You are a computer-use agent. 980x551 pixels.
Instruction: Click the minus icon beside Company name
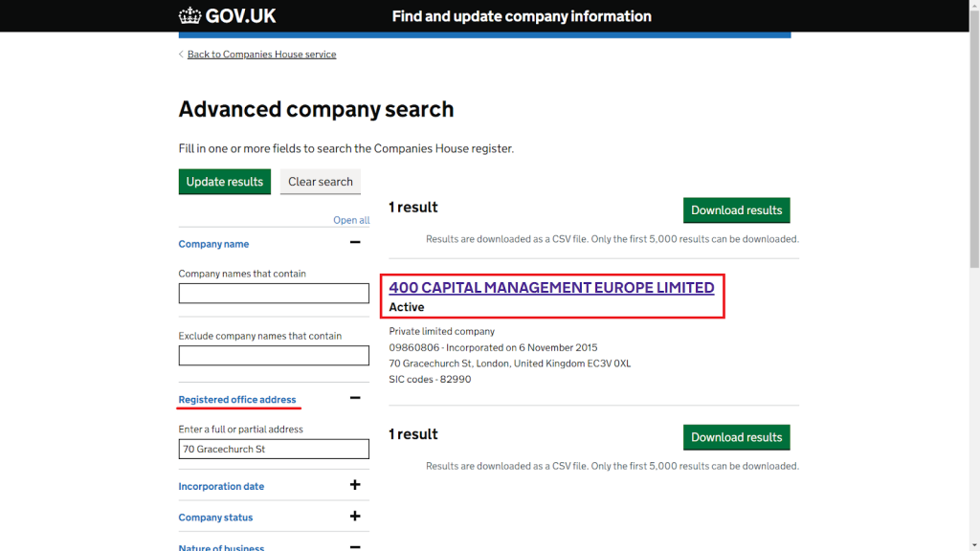click(x=355, y=242)
